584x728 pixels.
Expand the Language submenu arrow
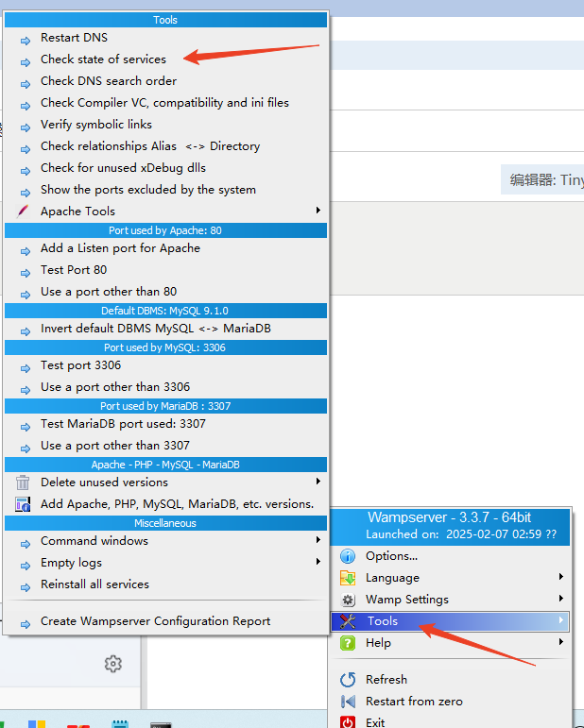[561, 577]
